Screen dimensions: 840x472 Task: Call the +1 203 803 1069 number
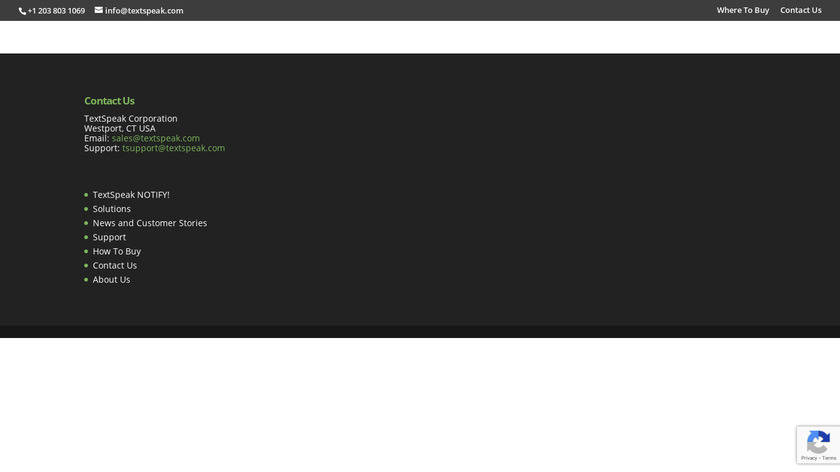[x=56, y=11]
